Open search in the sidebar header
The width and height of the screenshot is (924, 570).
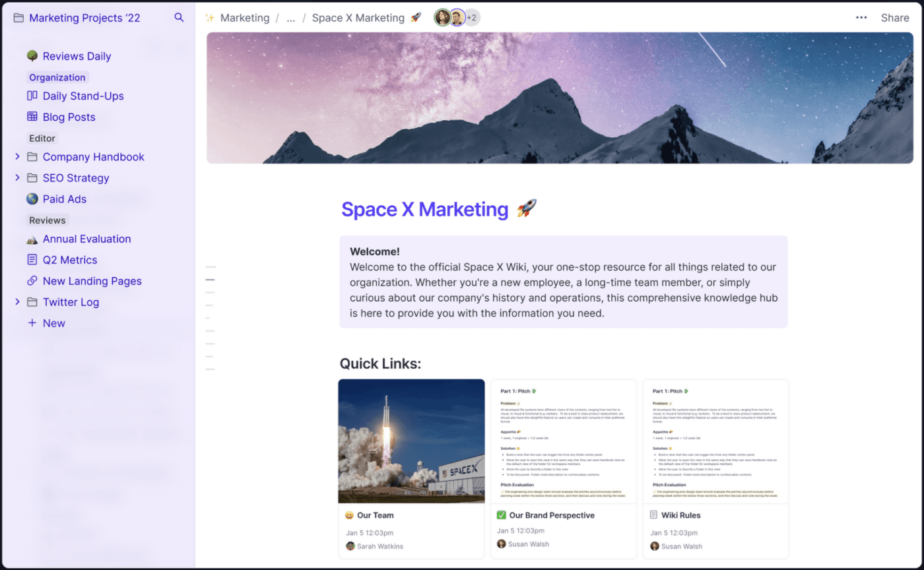179,17
